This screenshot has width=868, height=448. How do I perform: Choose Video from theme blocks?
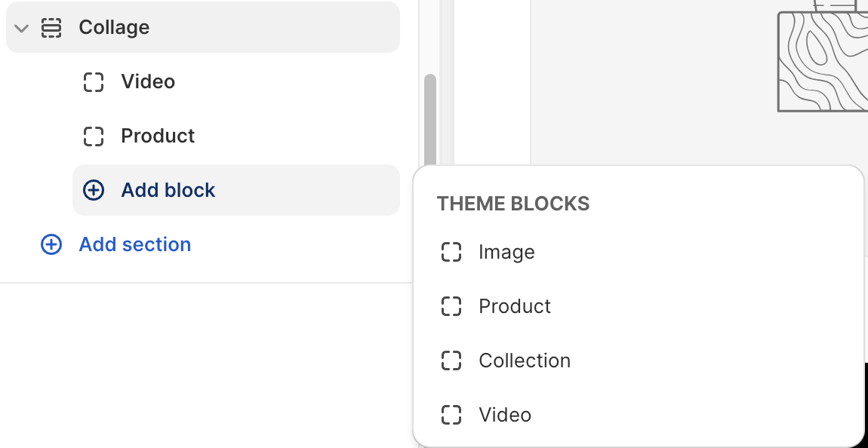[x=505, y=415]
